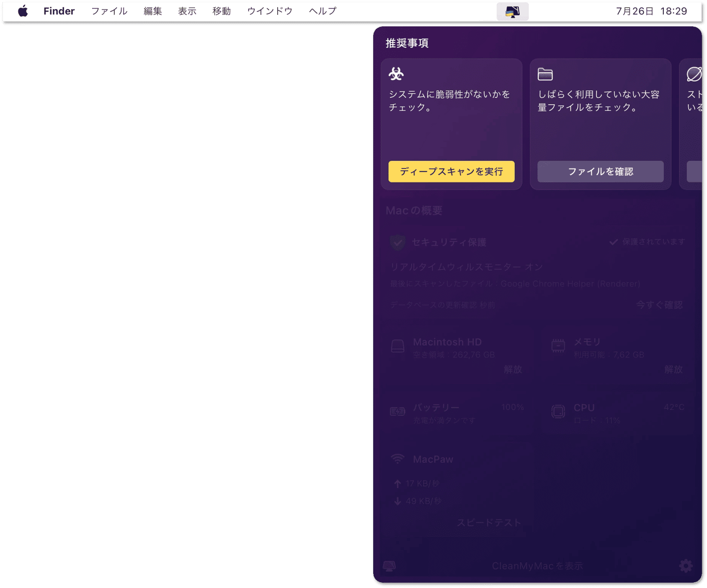Start the スピードテスト

pos(489,523)
